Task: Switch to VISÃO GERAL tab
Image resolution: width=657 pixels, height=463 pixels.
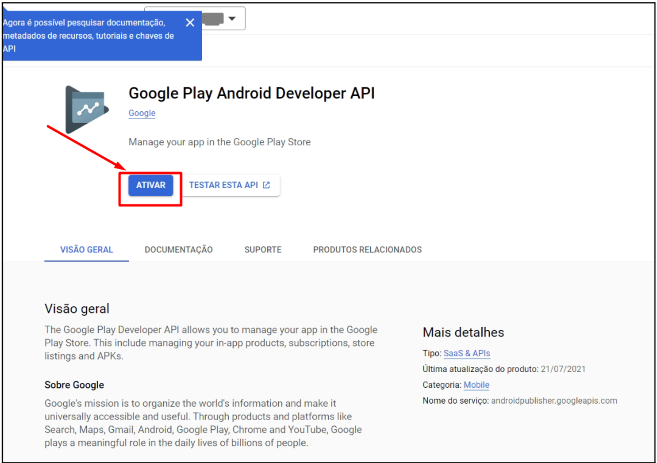Action: (x=86, y=250)
